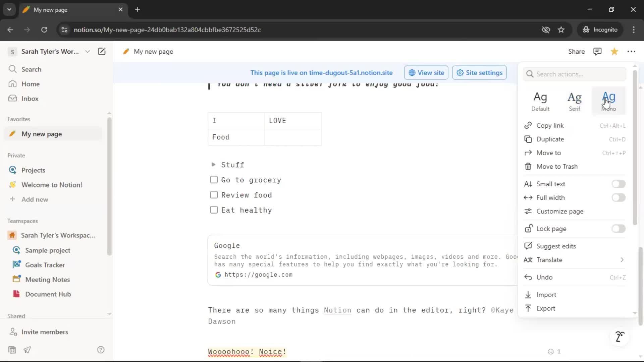
Task: Select the Serif font style
Action: click(575, 101)
